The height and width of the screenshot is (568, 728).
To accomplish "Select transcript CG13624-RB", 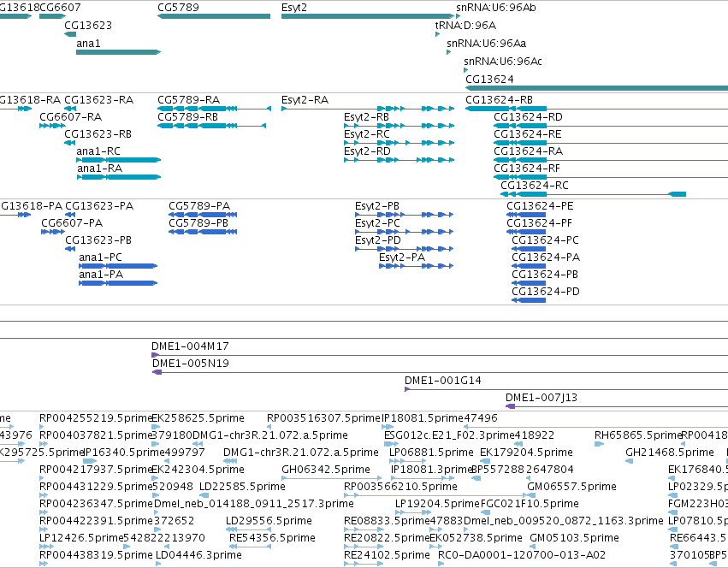I will [596, 109].
